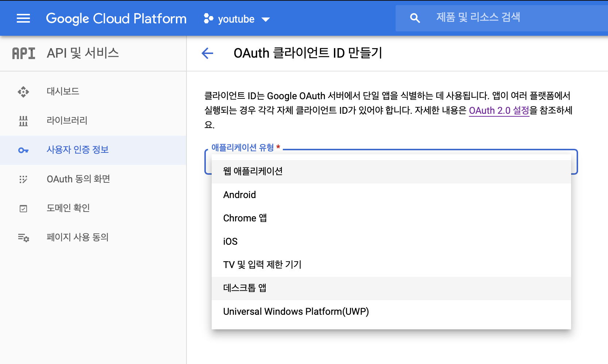Choose 웹 애플리케이션 from the type list

click(x=391, y=171)
